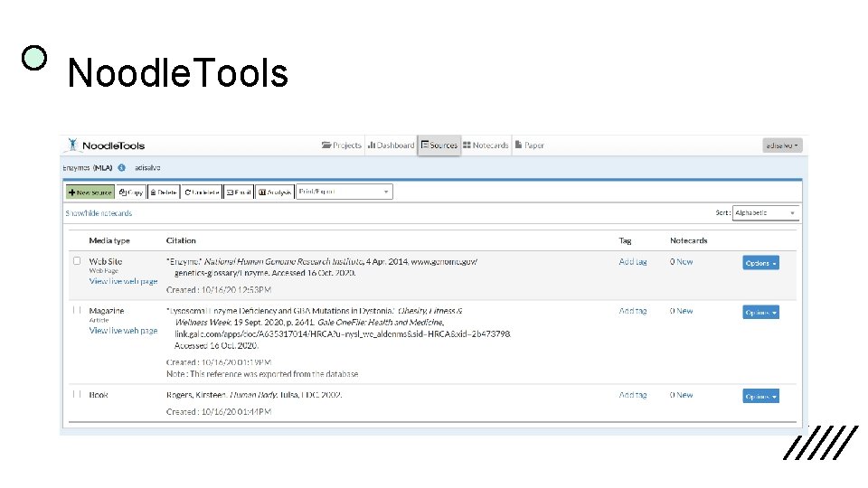The height and width of the screenshot is (488, 868).
Task: Click the Citation column header
Action: tap(181, 240)
